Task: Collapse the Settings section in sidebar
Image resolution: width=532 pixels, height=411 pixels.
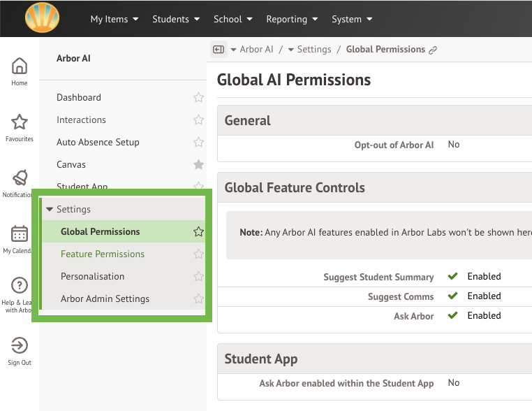Action: (x=50, y=210)
